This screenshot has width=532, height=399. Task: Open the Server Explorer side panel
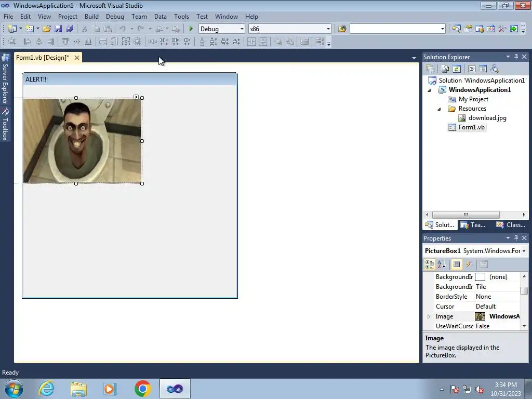click(5, 79)
